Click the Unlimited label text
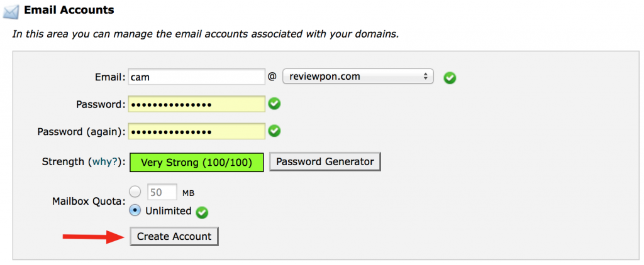 click(x=168, y=211)
